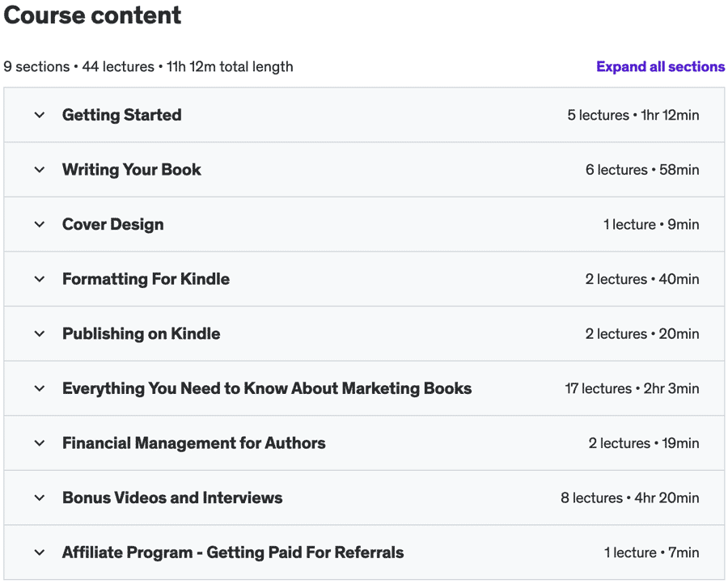Open Financial Management for Authors title
The image size is (728, 584).
pos(193,443)
